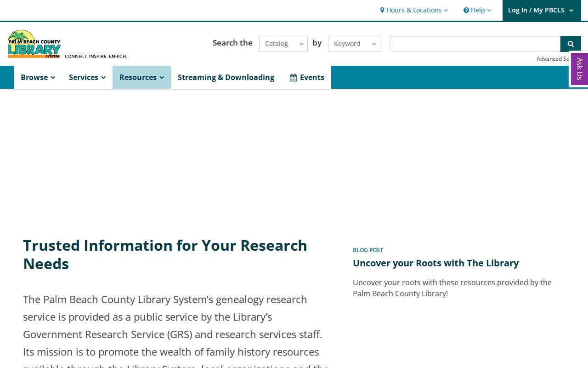The image size is (588, 368).
Task: Click the magnifier search button
Action: coord(571,44)
